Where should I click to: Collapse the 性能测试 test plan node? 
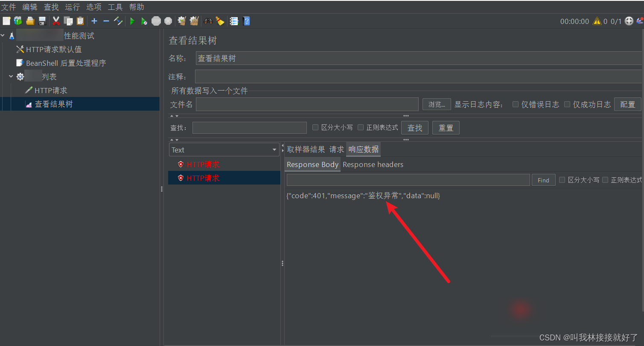pyautogui.click(x=3, y=36)
